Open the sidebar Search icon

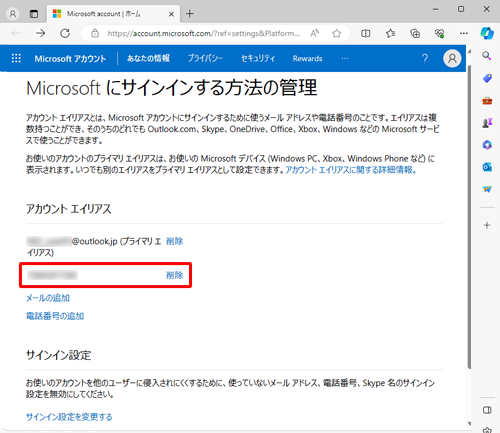[x=487, y=56]
